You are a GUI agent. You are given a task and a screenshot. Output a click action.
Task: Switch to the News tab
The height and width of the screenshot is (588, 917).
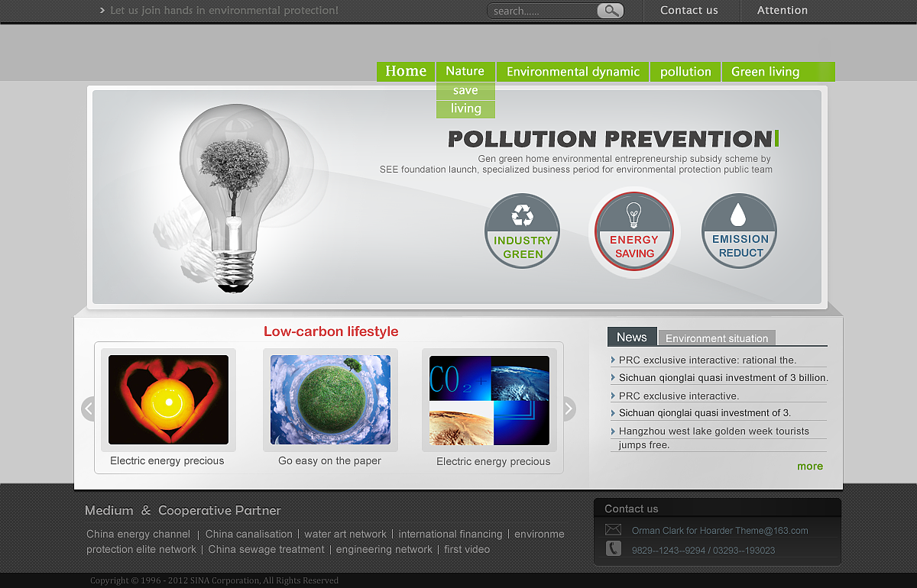[x=632, y=337]
